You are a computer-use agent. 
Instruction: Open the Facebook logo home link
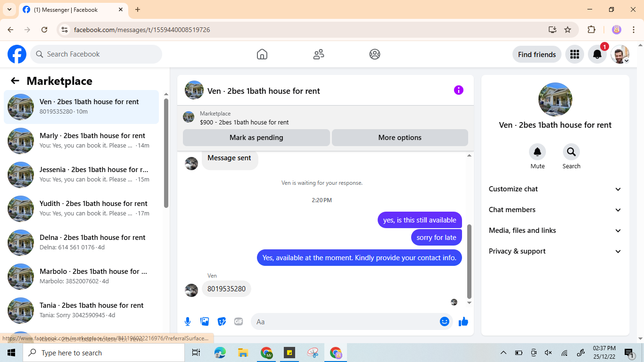point(17,54)
